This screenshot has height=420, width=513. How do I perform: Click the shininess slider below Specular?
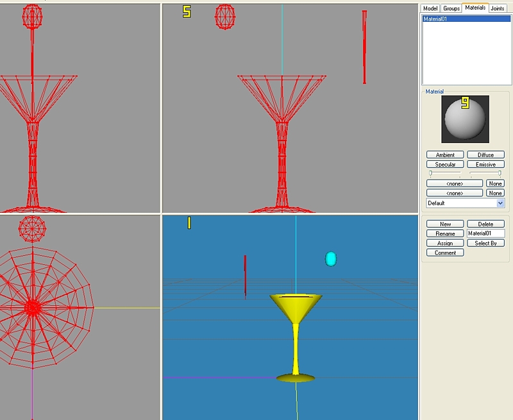point(445,173)
